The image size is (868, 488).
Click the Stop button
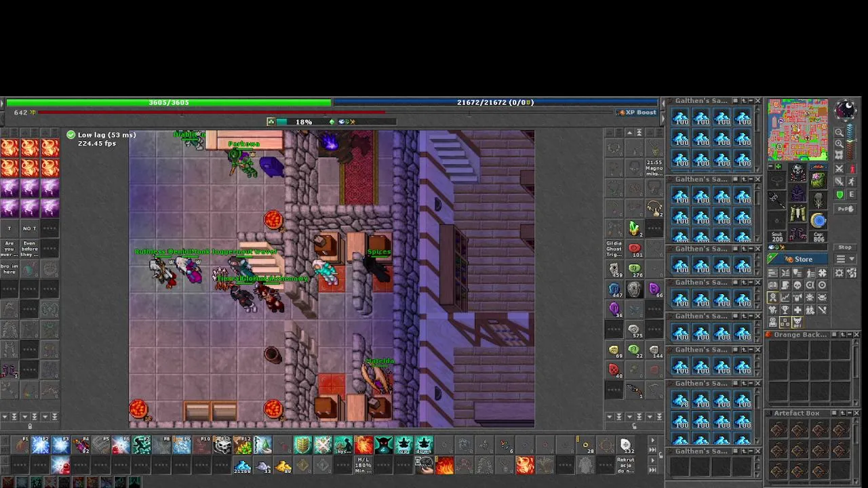844,247
